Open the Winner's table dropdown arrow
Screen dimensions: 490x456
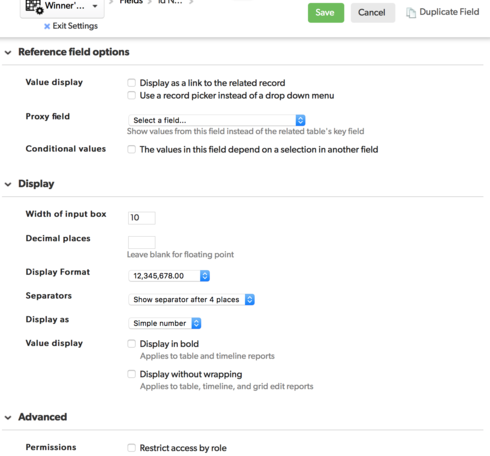coord(95,6)
